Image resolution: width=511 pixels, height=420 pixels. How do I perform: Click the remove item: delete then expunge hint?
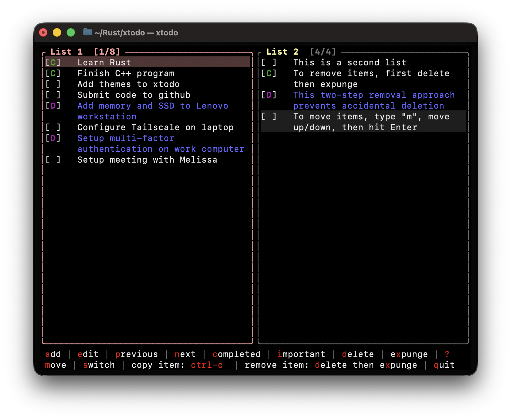click(331, 365)
